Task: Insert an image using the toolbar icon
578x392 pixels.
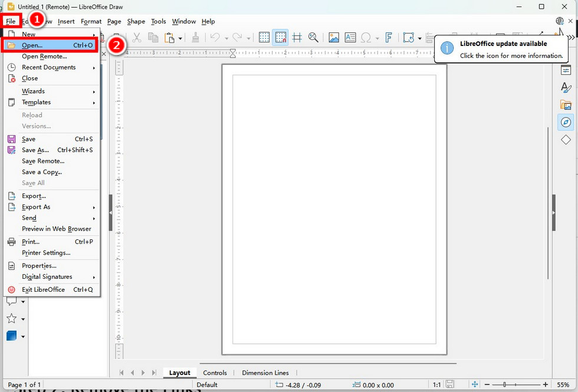Action: tap(334, 38)
